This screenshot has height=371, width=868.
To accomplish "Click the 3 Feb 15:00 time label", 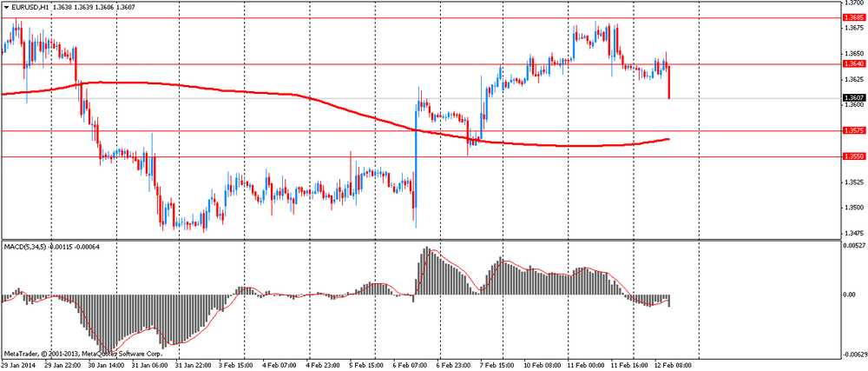I will pyautogui.click(x=236, y=366).
